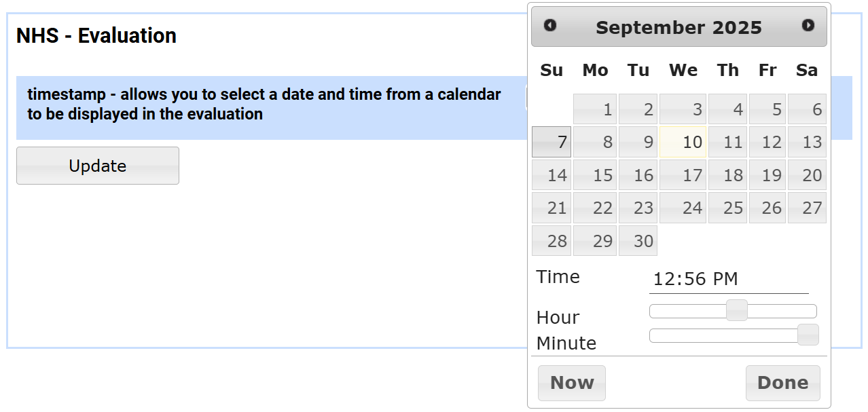The height and width of the screenshot is (412, 868).
Task: Pick September 7 on the calendar
Action: click(551, 142)
